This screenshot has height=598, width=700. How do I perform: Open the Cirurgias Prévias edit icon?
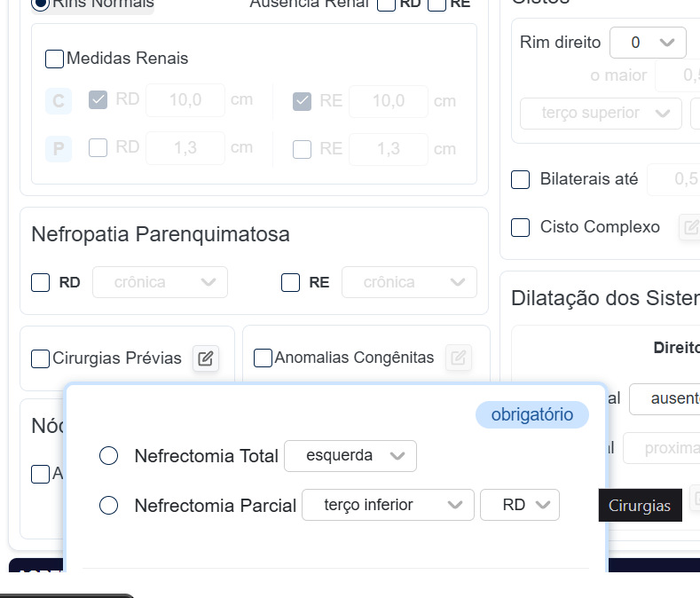coord(206,358)
